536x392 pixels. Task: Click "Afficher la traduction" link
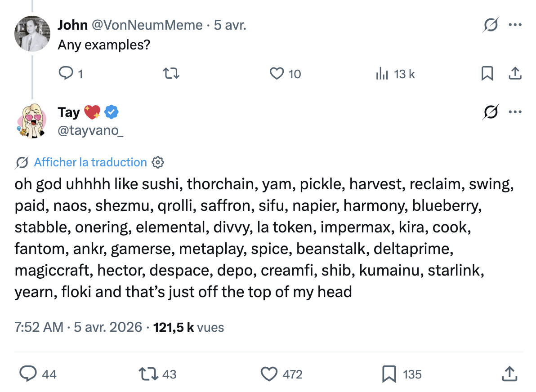[x=90, y=162]
